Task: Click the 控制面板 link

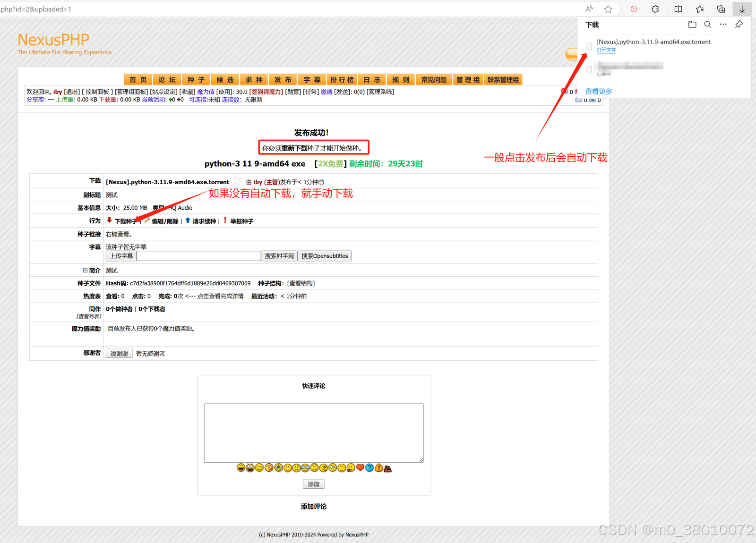Action: (x=97, y=92)
